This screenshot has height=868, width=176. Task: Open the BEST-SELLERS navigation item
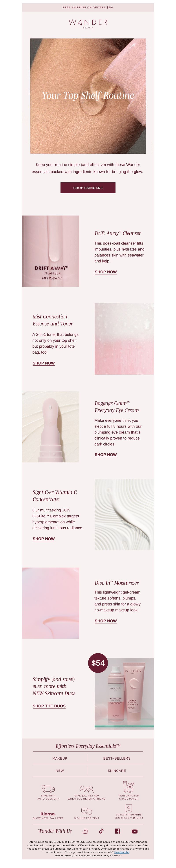117,758
